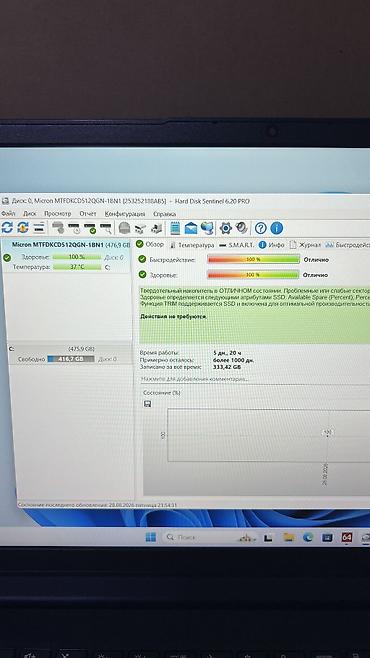Click the green check icon in the left panel
This screenshot has height=658, width=370.
[x=7, y=257]
